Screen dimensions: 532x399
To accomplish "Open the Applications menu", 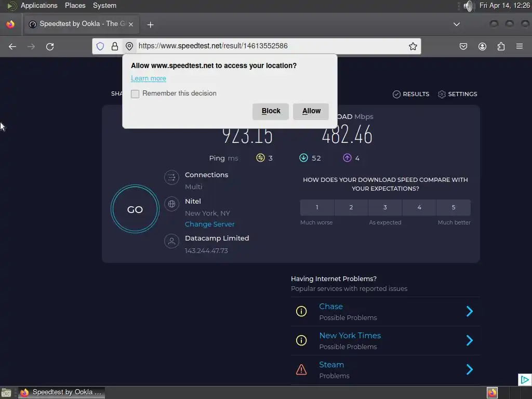I will [39, 5].
